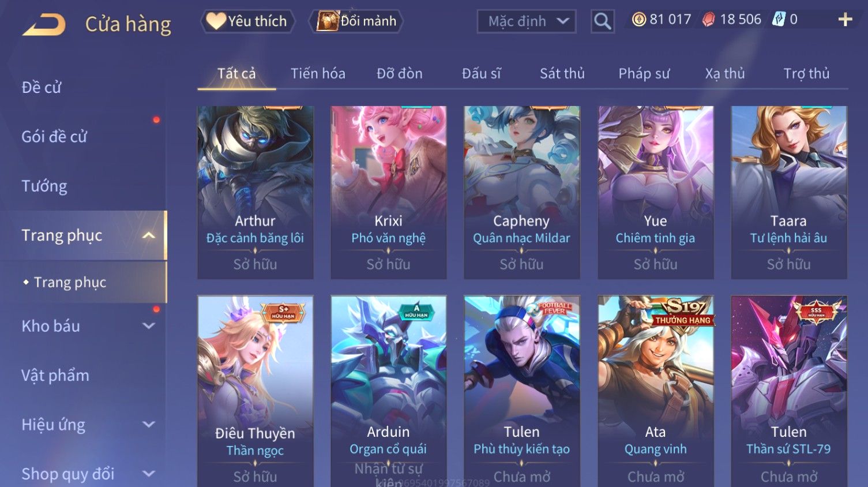
Task: Open the search magnifier icon
Action: 602,21
